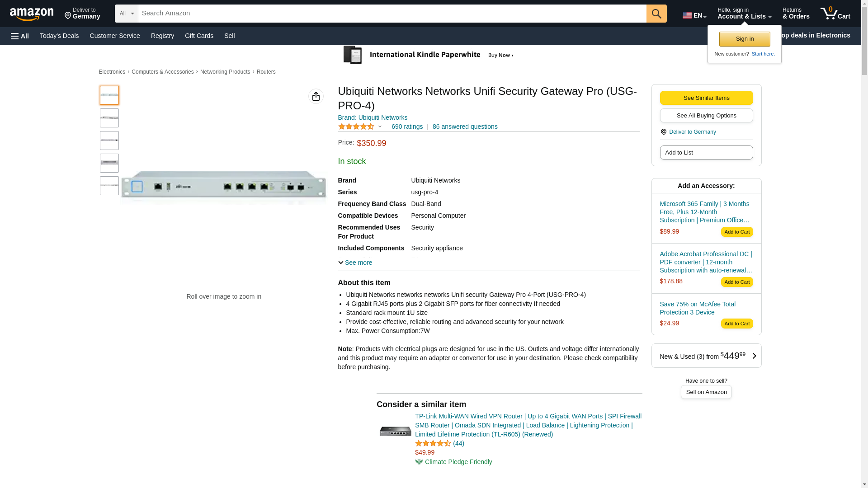Viewport: 868px width, 488px height.
Task: Open the 86 answered questions link
Action: point(465,127)
